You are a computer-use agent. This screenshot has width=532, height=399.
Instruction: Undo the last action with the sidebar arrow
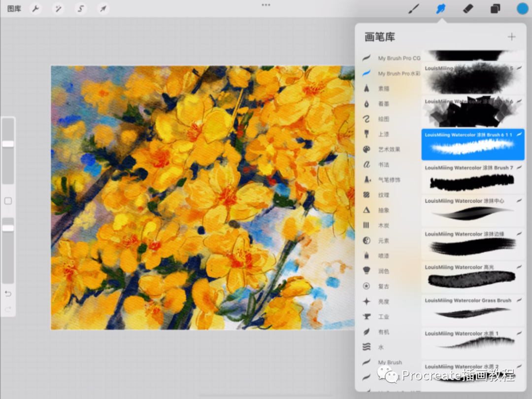[x=8, y=293]
